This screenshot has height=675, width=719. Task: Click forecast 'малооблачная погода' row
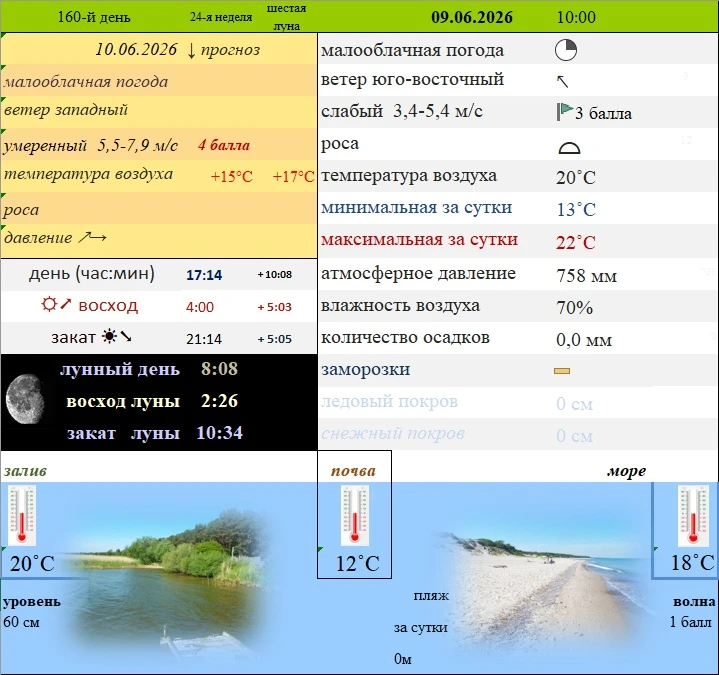coord(159,81)
